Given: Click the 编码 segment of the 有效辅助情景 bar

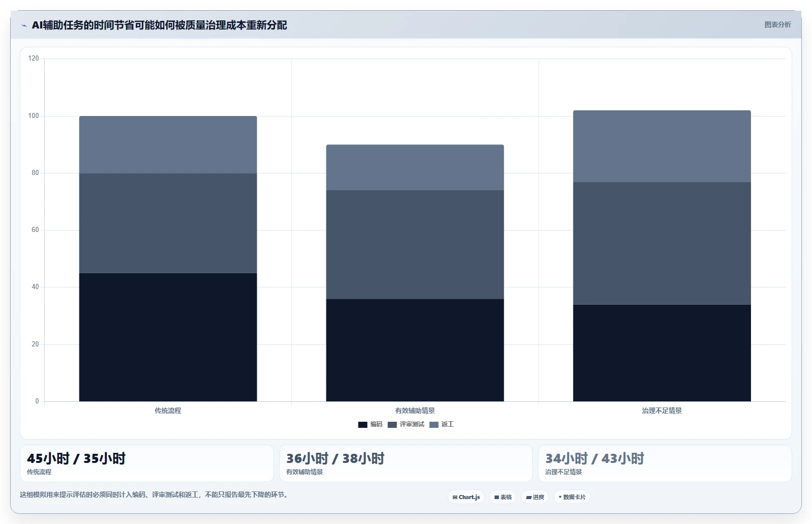Looking at the screenshot, I should (x=415, y=350).
